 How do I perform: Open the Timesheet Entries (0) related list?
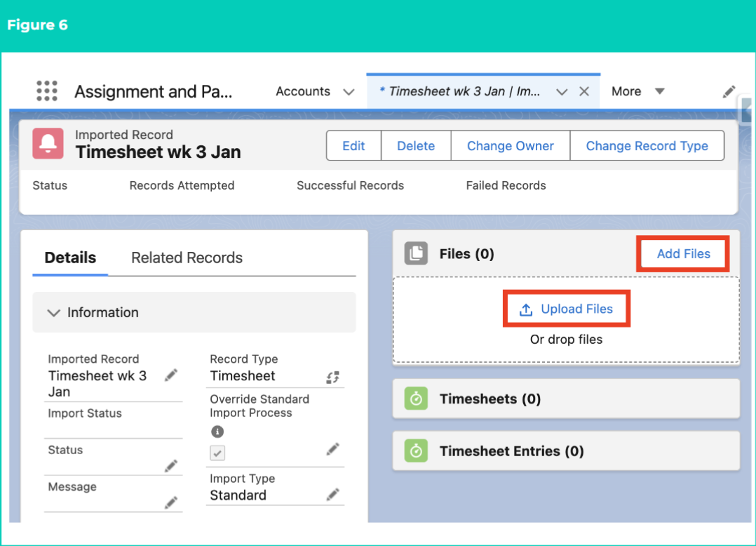tap(511, 451)
